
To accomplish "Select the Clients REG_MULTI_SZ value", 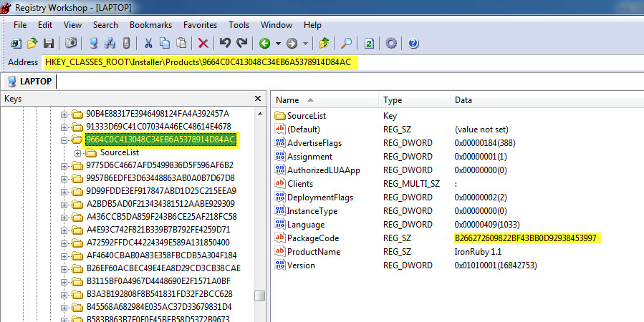I will tap(300, 183).
